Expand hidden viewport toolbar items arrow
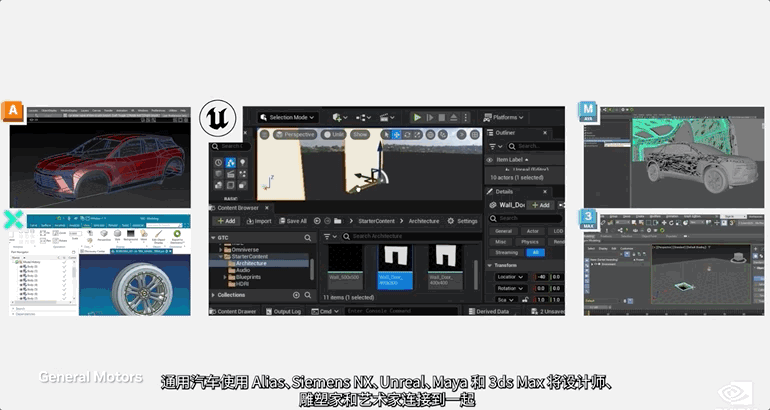 [461, 135]
